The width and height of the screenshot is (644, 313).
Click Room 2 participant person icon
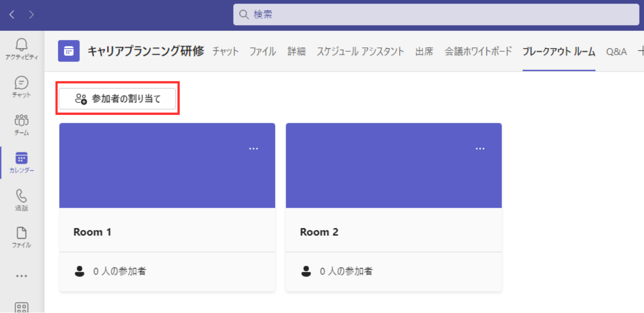[306, 271]
